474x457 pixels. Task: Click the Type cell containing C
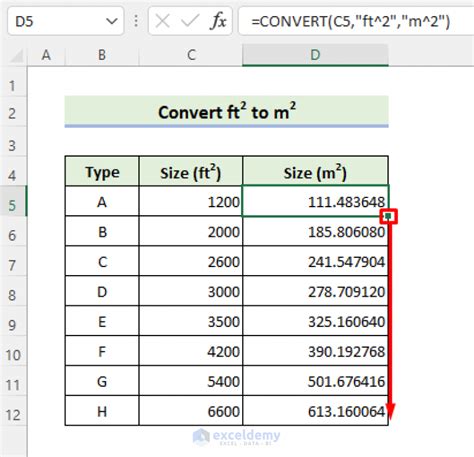[x=102, y=261]
